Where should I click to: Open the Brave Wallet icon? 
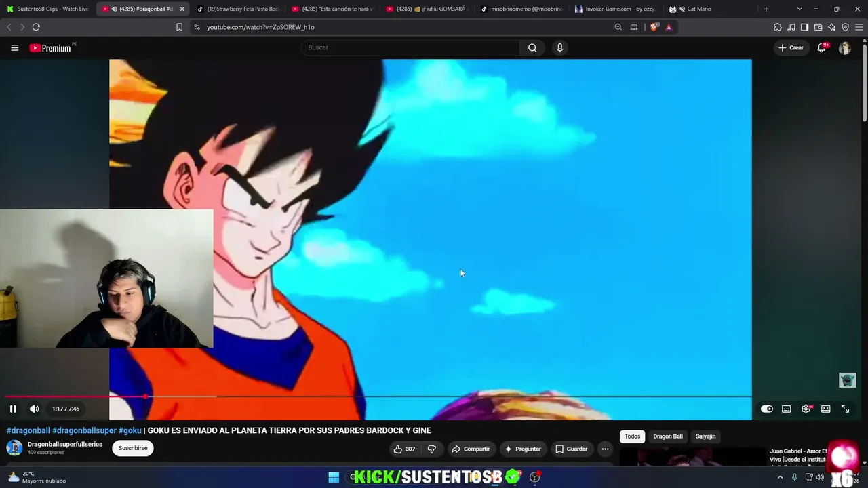pos(818,27)
